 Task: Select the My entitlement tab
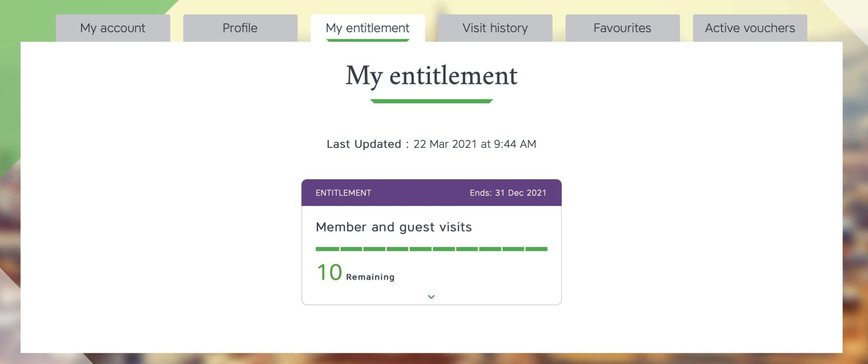[368, 28]
